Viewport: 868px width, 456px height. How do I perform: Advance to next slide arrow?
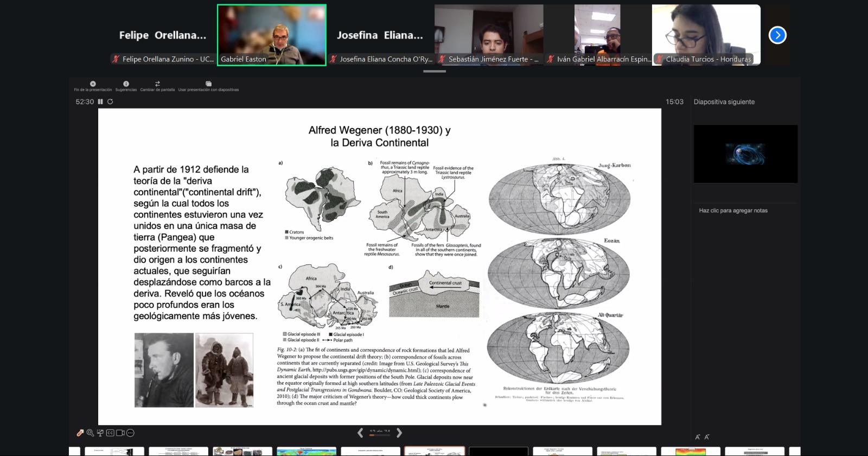[x=399, y=433]
